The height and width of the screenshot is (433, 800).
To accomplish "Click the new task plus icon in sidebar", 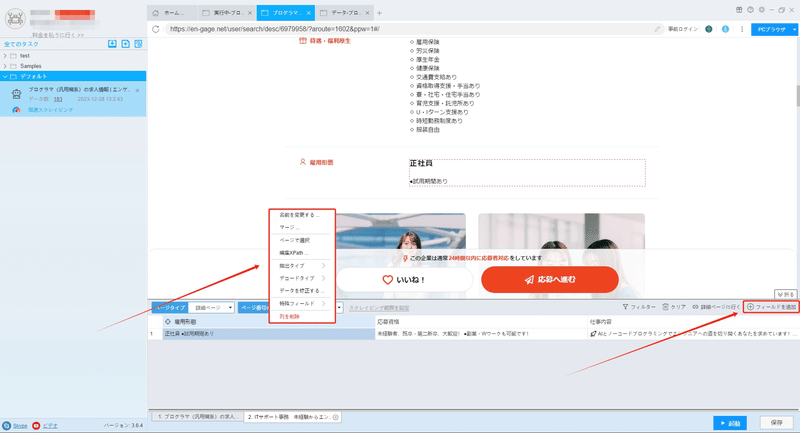I will pyautogui.click(x=126, y=44).
